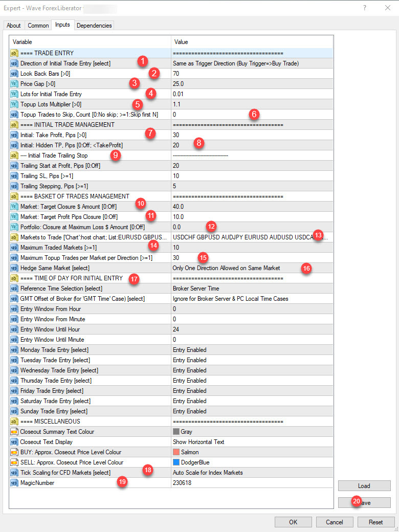The image size is (399, 532).
Task: Click the ab icon of INITIAL TRADE MANAGEMENT row
Action: tap(14, 125)
